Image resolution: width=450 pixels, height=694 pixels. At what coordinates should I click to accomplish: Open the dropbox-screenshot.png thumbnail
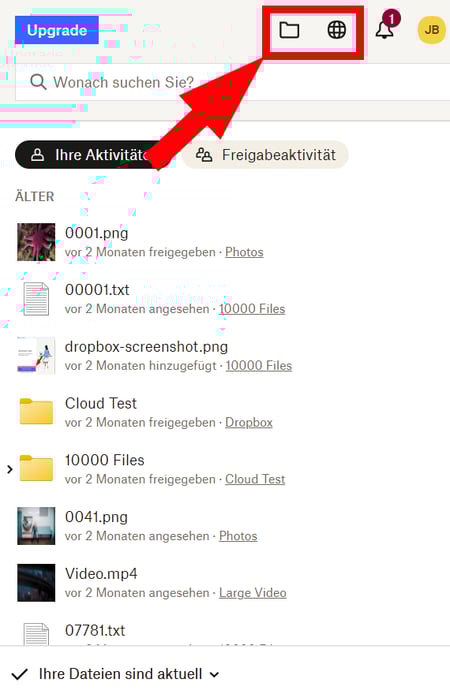coord(36,355)
